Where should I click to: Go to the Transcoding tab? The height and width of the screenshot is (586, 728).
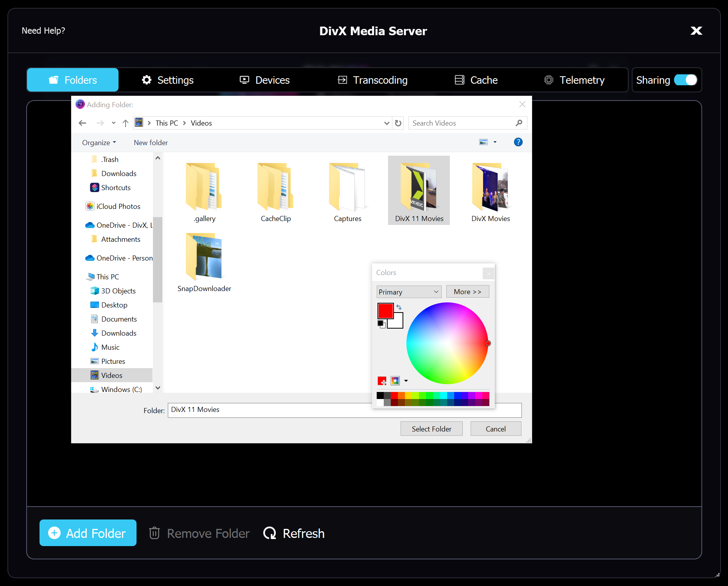[x=372, y=80]
